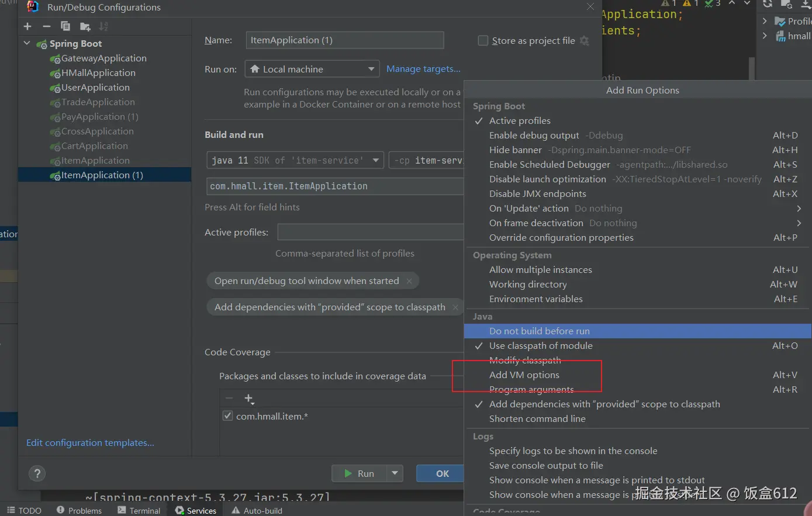Open the java 11 SDK dropdown

click(x=295, y=160)
